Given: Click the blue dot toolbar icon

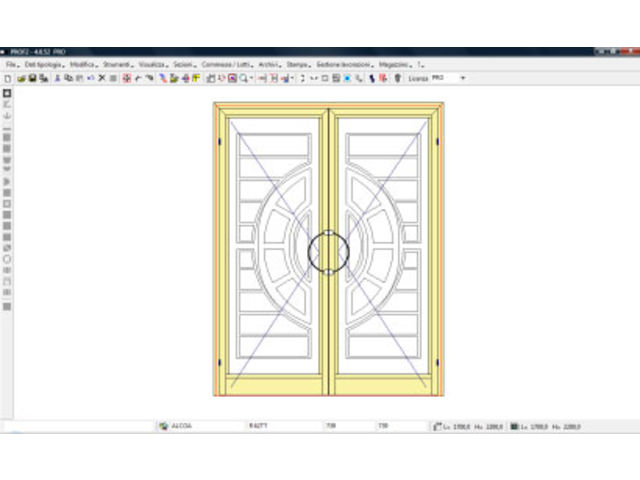Looking at the screenshot, I should 347,78.
